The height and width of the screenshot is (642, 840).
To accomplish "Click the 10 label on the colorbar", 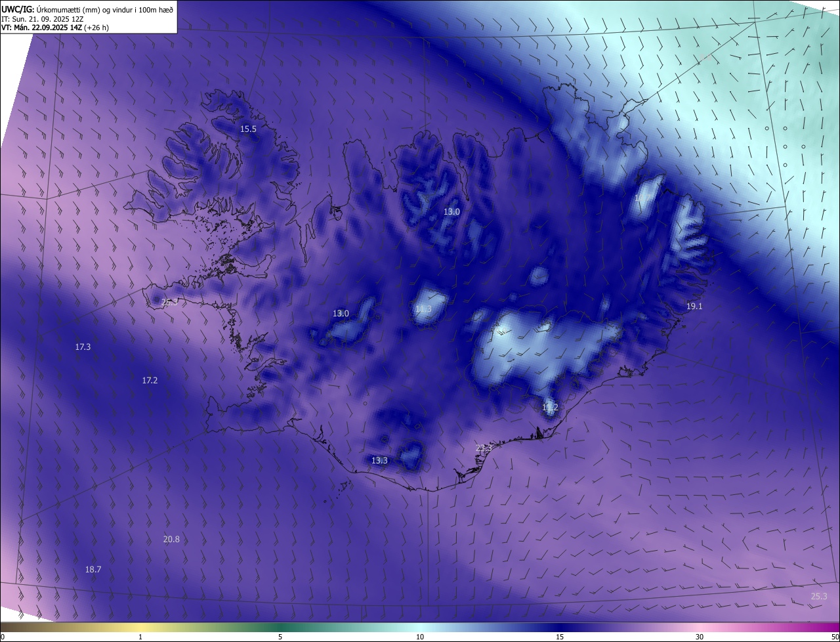I will [420, 637].
